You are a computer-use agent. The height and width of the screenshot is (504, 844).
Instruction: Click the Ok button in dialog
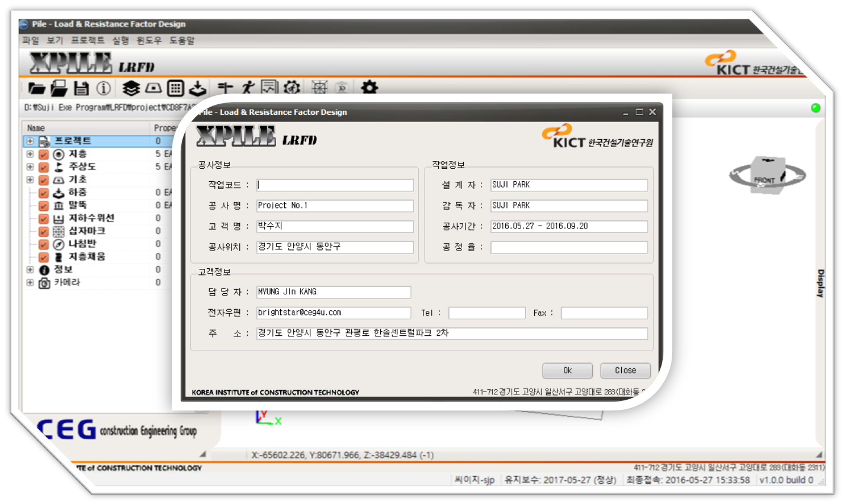point(567,371)
